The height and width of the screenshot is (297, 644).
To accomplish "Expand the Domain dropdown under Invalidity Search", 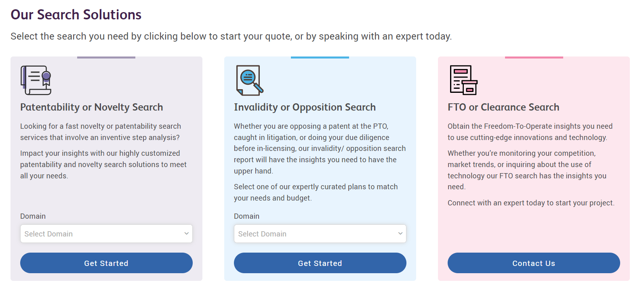I will point(320,234).
